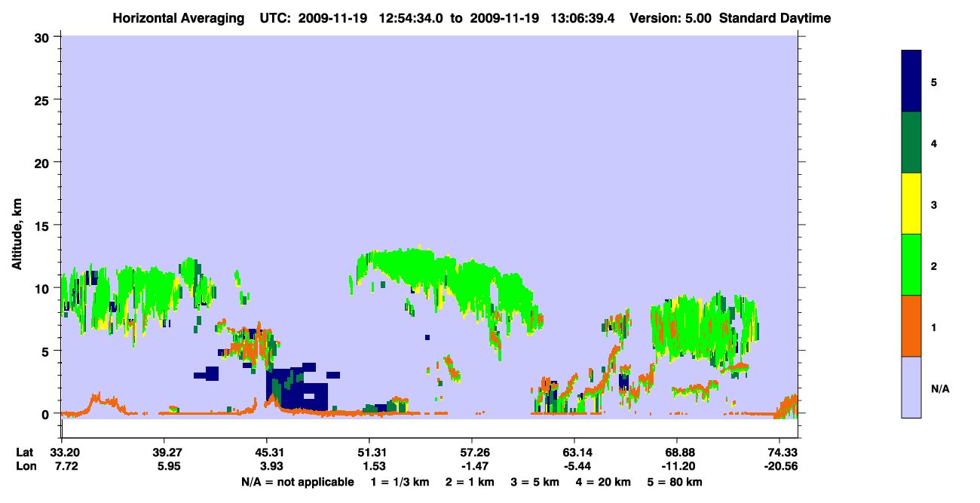Click the colorbar number label 3
This screenshot has height=503, width=980.
[934, 205]
